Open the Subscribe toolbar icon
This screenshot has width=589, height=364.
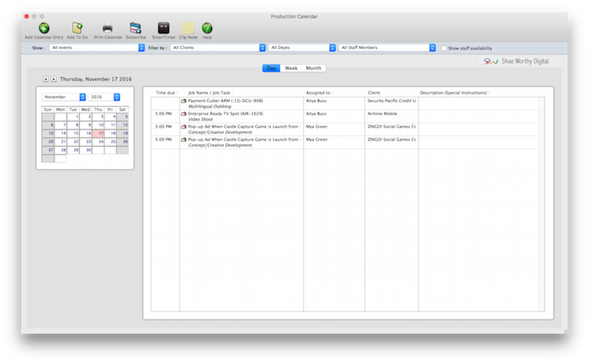136,28
